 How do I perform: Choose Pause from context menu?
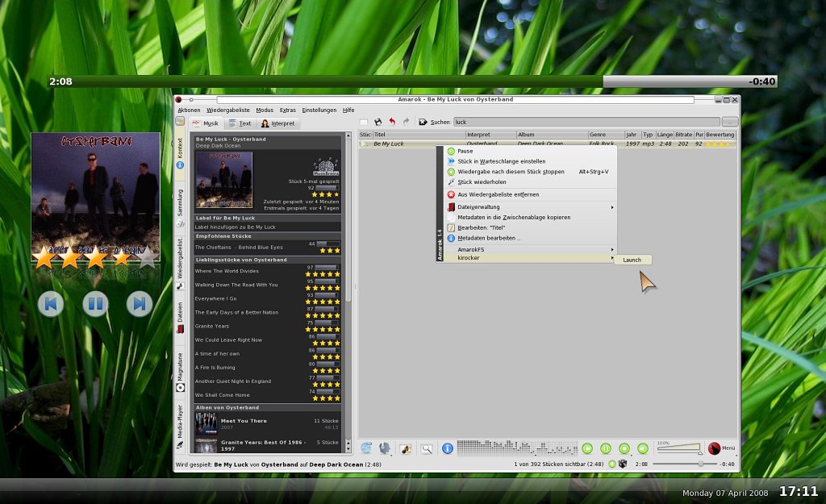click(x=531, y=151)
